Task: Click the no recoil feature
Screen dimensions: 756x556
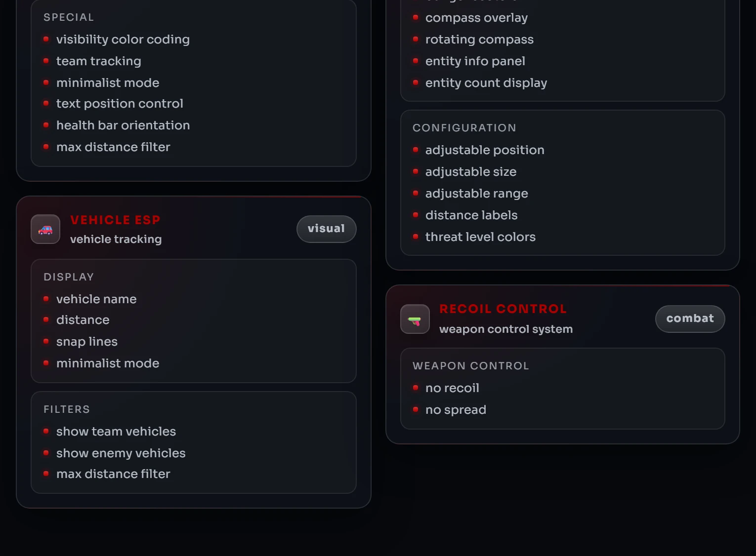Action: point(452,388)
